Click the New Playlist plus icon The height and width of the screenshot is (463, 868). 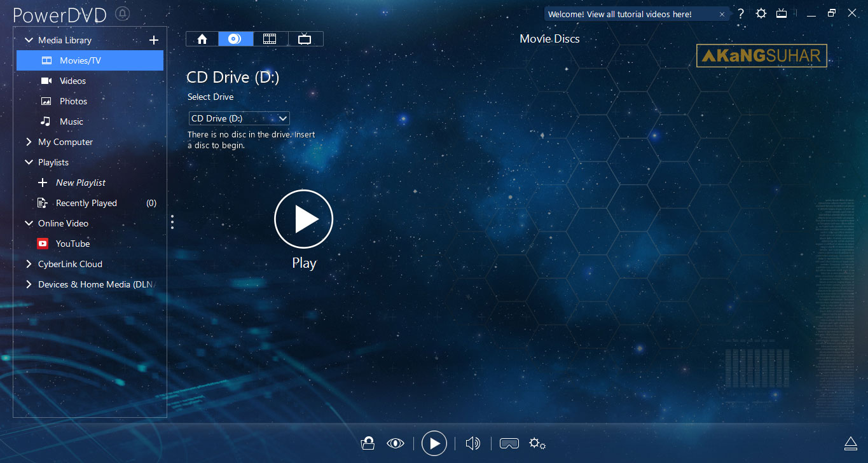click(43, 183)
